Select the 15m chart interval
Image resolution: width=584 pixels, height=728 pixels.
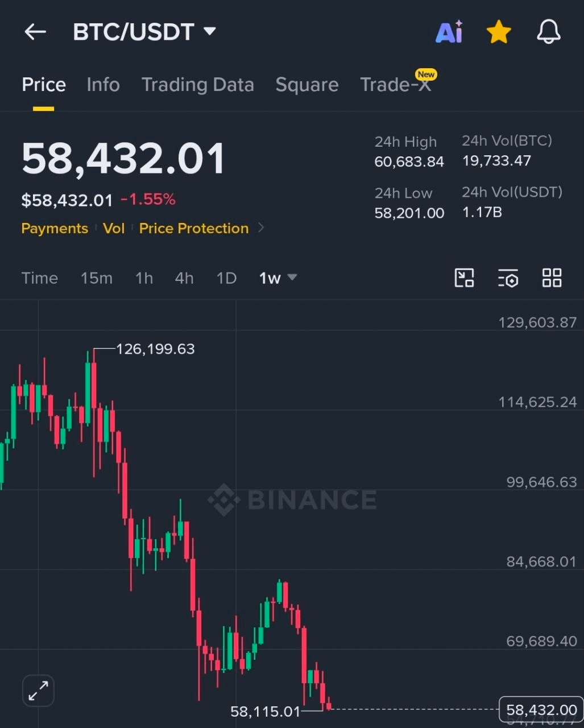97,278
